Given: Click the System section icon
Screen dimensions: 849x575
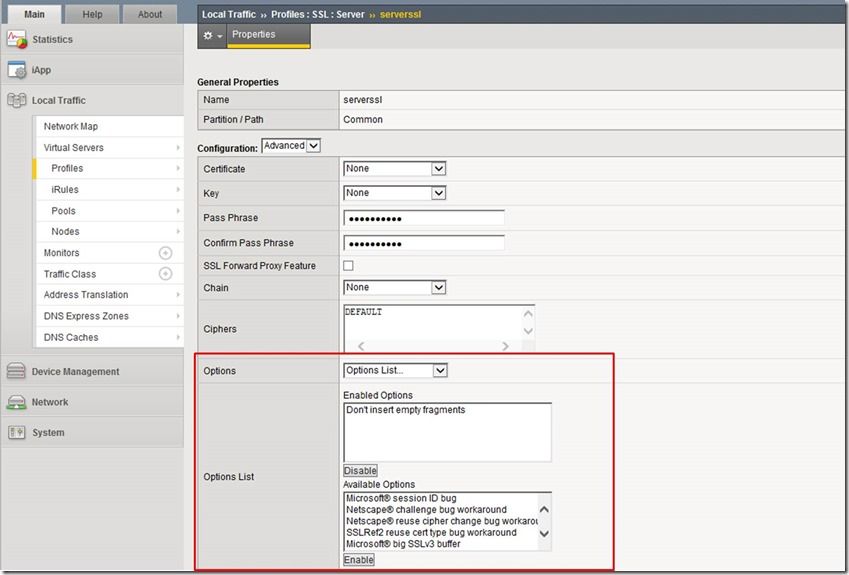Looking at the screenshot, I should pos(16,433).
